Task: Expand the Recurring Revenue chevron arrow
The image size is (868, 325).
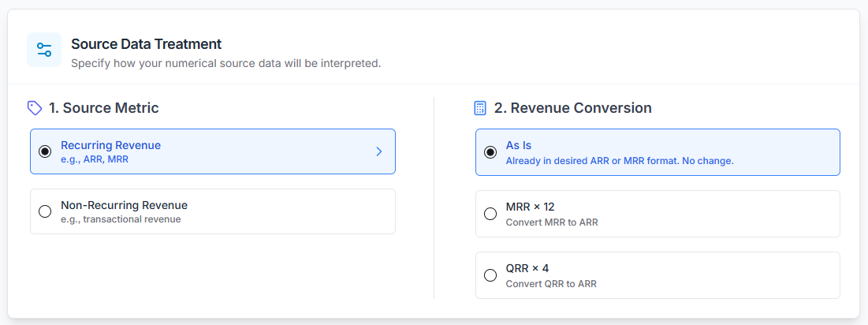Action: click(379, 151)
